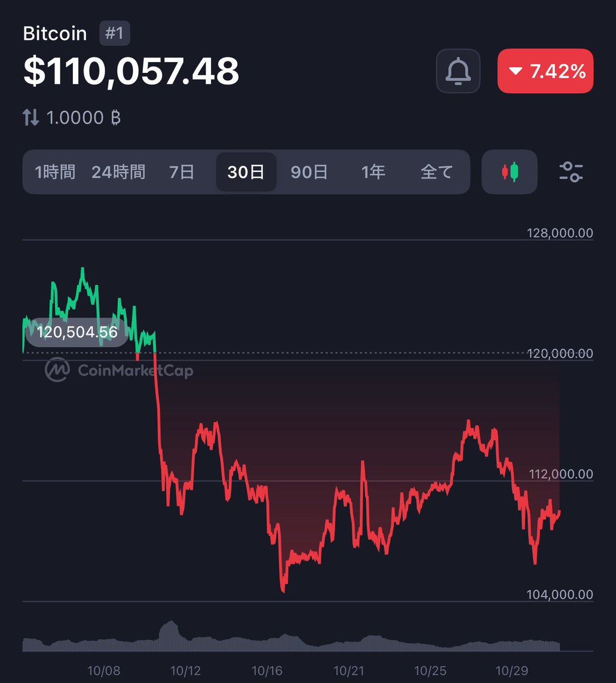Keep the 30日 range selected
Viewport: 616px width, 683px height.
tap(246, 172)
